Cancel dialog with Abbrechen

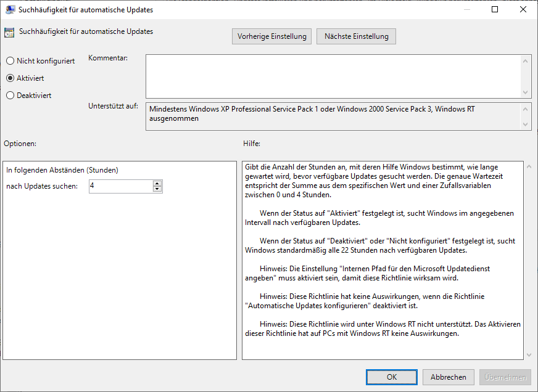click(x=448, y=377)
